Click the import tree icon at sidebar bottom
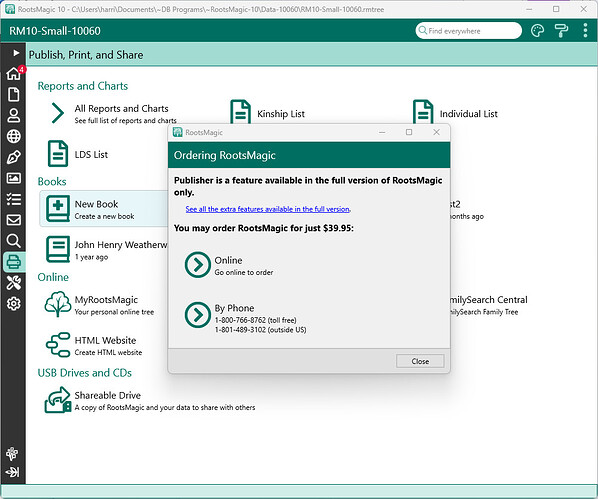This screenshot has height=499, width=598. click(x=12, y=472)
